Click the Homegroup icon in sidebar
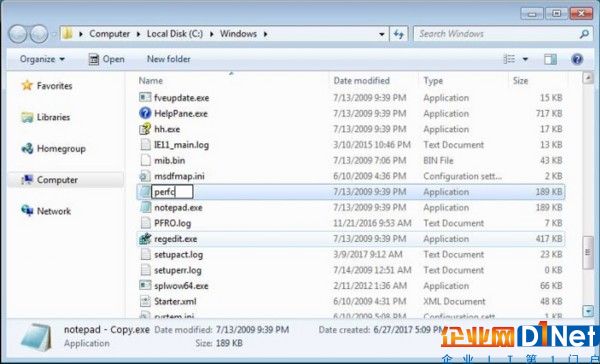This screenshot has height=364, width=600. [27, 149]
